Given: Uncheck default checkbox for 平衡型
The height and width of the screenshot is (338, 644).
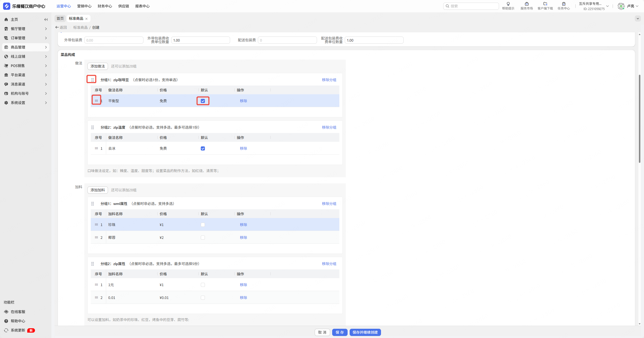Looking at the screenshot, I should 203,101.
